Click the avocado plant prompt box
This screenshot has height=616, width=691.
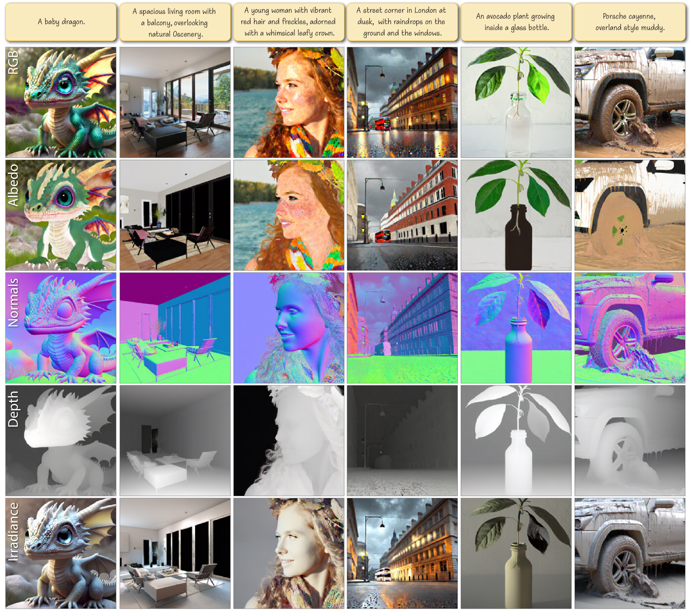coord(516,22)
